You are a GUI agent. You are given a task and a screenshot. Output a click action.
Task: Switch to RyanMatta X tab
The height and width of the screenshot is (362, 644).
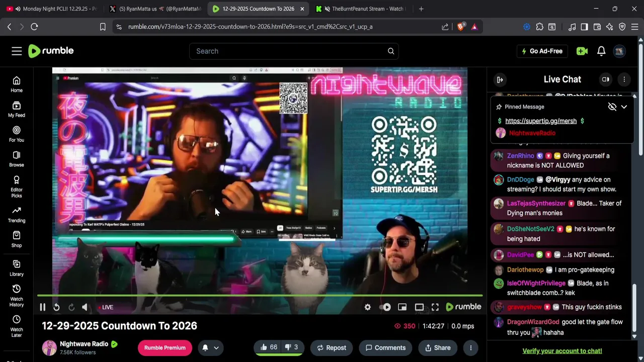(x=155, y=9)
